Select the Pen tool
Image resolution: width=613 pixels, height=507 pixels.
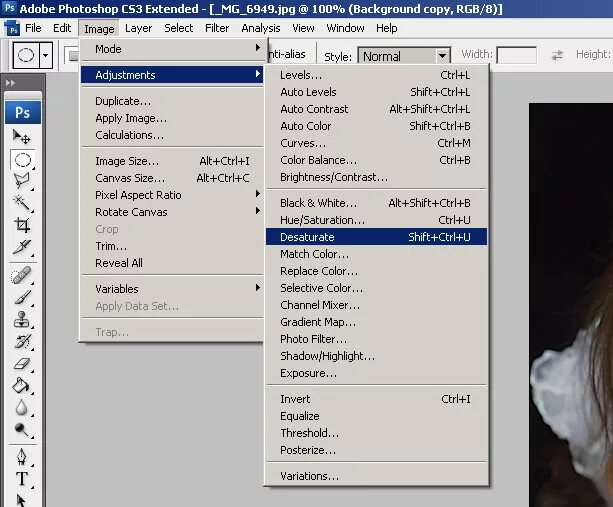[22, 457]
